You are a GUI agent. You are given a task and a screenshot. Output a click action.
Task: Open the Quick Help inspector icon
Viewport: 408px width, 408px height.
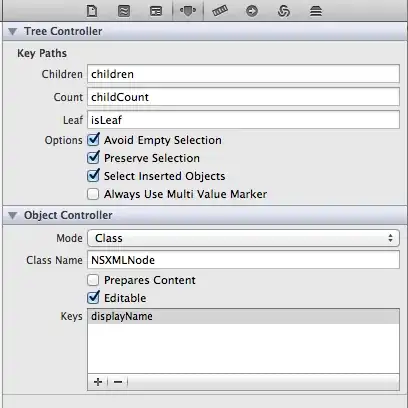pyautogui.click(x=124, y=11)
